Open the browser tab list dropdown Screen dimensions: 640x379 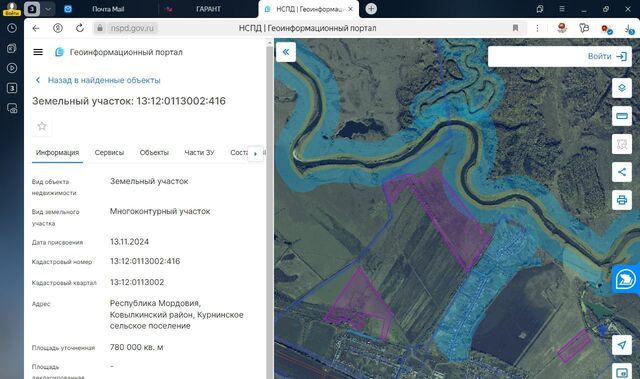pyautogui.click(x=48, y=9)
